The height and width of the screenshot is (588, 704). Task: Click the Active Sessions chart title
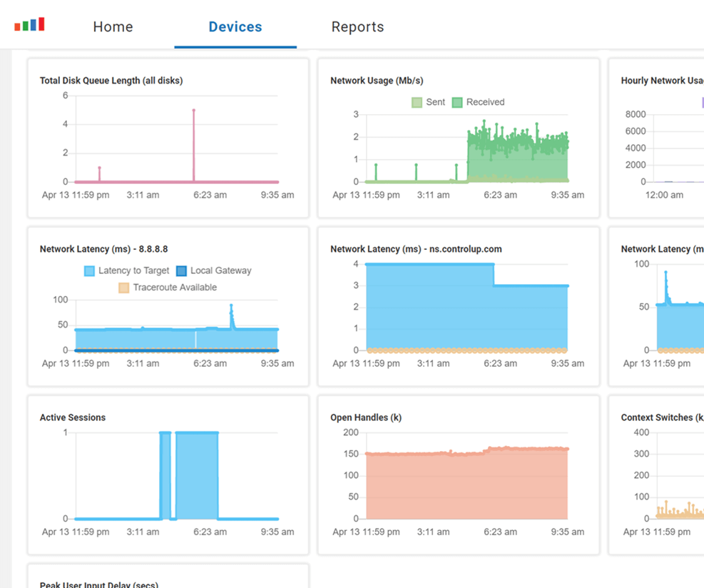click(x=73, y=417)
